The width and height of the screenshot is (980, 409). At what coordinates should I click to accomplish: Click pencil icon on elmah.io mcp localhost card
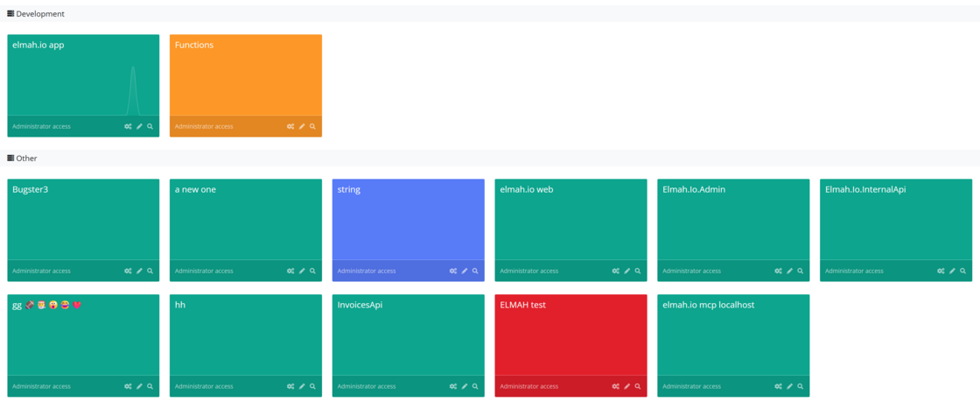coord(789,386)
